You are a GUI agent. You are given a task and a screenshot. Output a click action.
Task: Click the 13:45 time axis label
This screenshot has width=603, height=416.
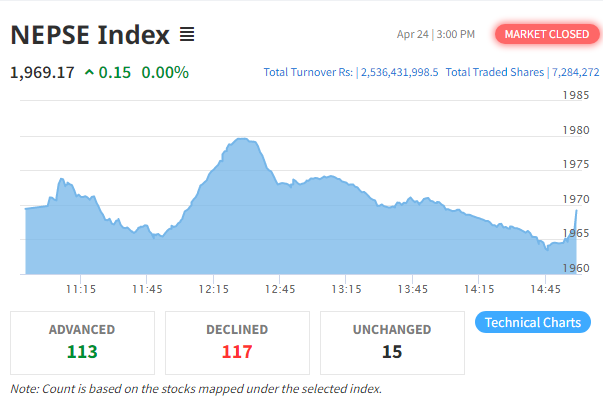(413, 289)
